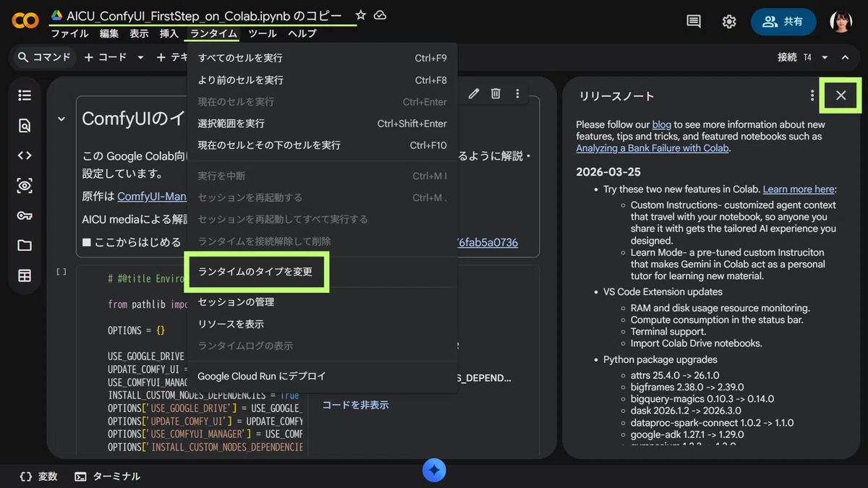868x488 pixels.
Task: Expand the コード dropdown arrow
Action: tap(140, 57)
